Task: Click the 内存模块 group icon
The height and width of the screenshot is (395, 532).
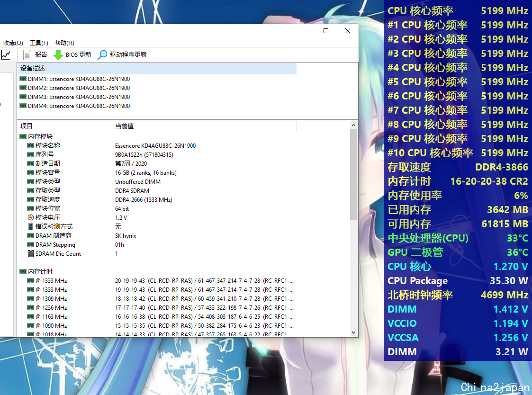Action: pos(23,136)
